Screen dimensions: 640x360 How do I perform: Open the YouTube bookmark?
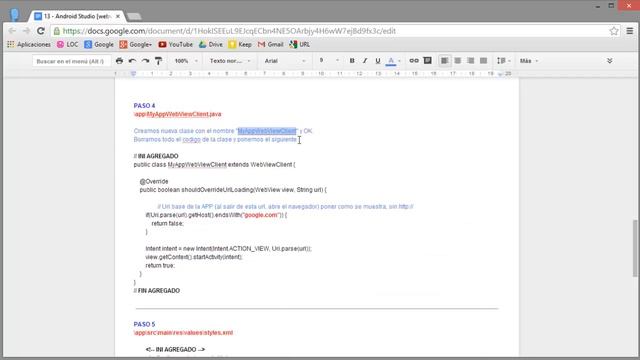pyautogui.click(x=176, y=44)
